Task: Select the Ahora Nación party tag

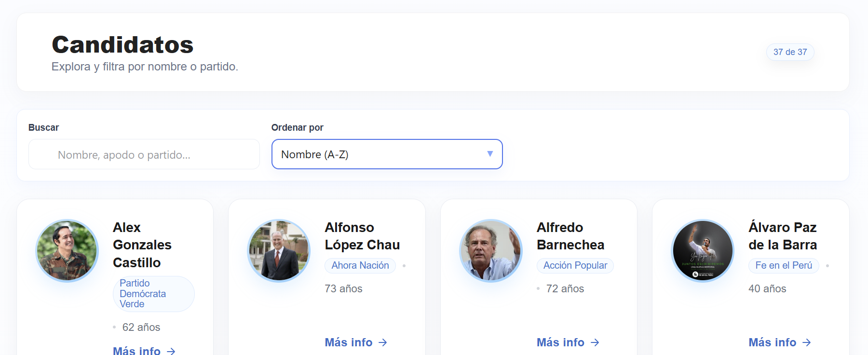Action: 360,265
